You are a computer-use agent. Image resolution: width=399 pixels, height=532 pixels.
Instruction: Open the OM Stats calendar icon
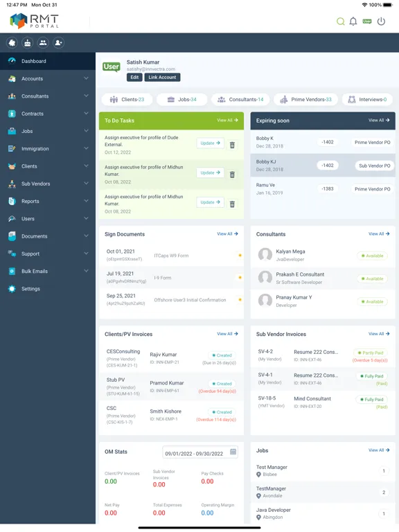[x=233, y=452]
